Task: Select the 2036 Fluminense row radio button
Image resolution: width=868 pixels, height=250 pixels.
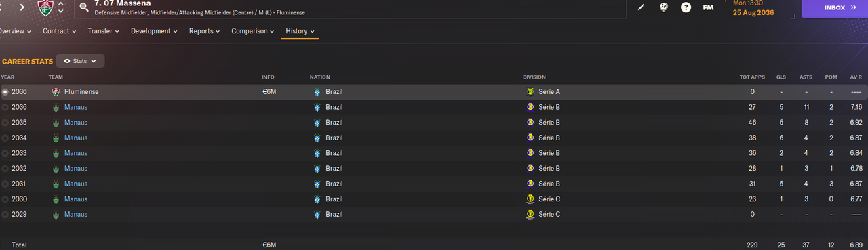Action: pyautogui.click(x=5, y=91)
